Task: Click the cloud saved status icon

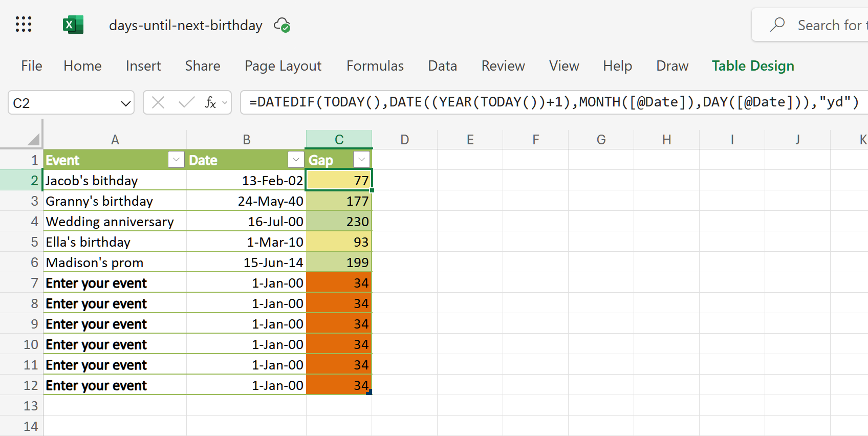Action: click(x=282, y=25)
